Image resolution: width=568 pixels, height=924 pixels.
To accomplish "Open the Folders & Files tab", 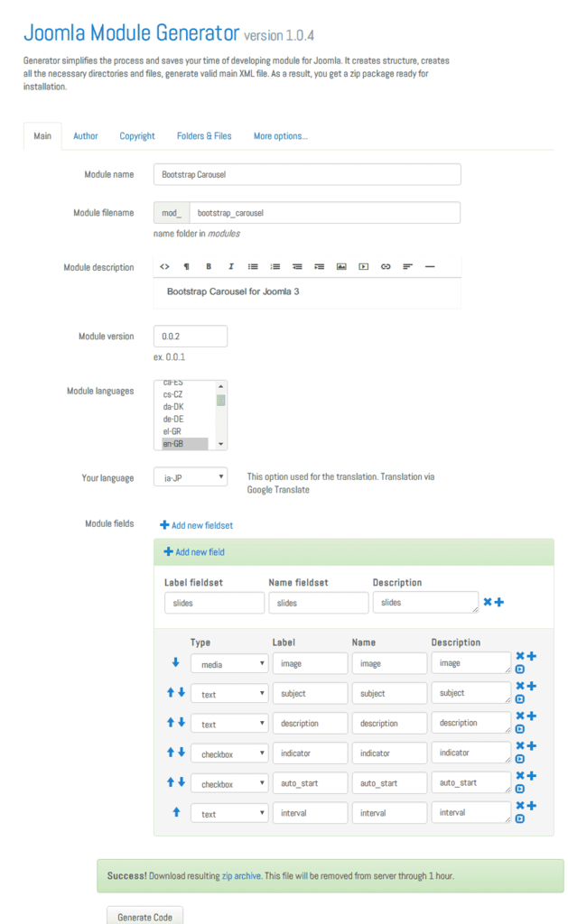I will click(x=204, y=136).
